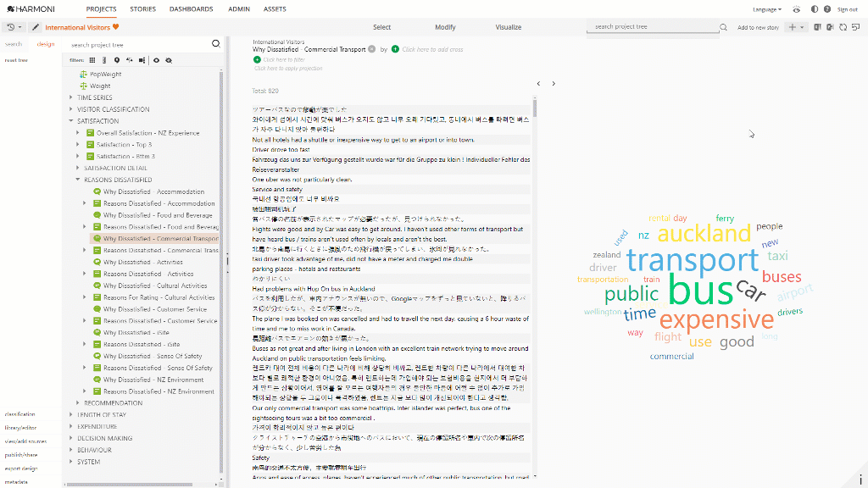Image resolution: width=868 pixels, height=488 pixels.
Task: Open export design in left sidebar
Action: (21, 468)
